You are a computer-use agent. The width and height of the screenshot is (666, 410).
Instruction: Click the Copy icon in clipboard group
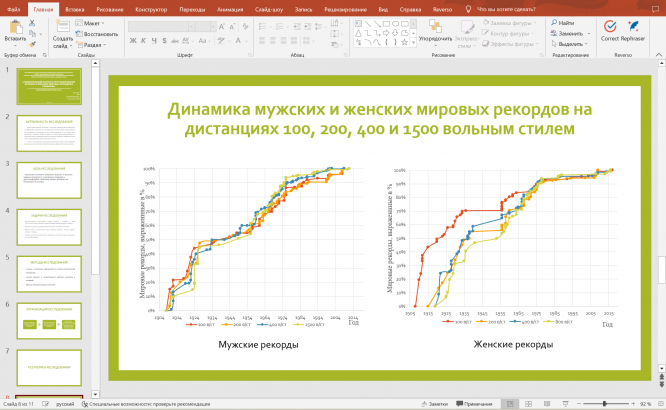[32, 34]
